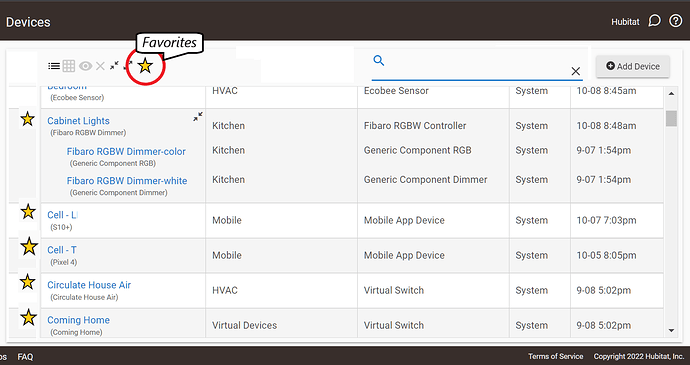The width and height of the screenshot is (690, 365).
Task: Click Fibaro RGBW Controller type cell
Action: click(415, 125)
